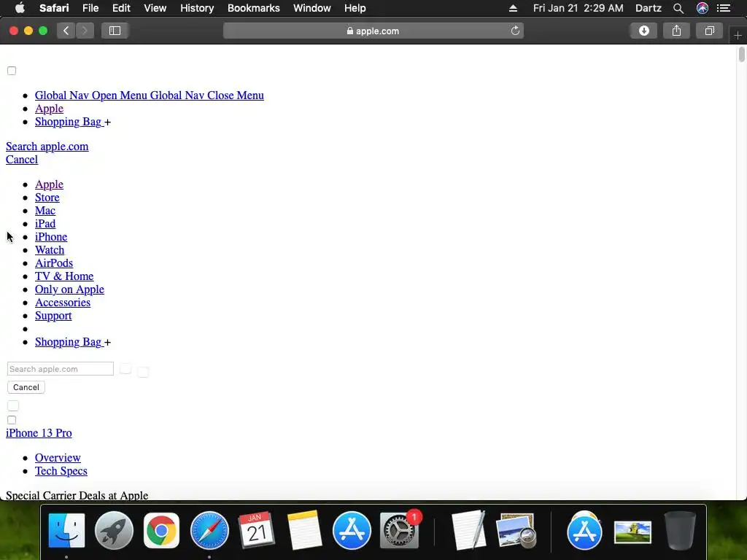
Task: Toggle the Safari sidebar button
Action: point(115,31)
